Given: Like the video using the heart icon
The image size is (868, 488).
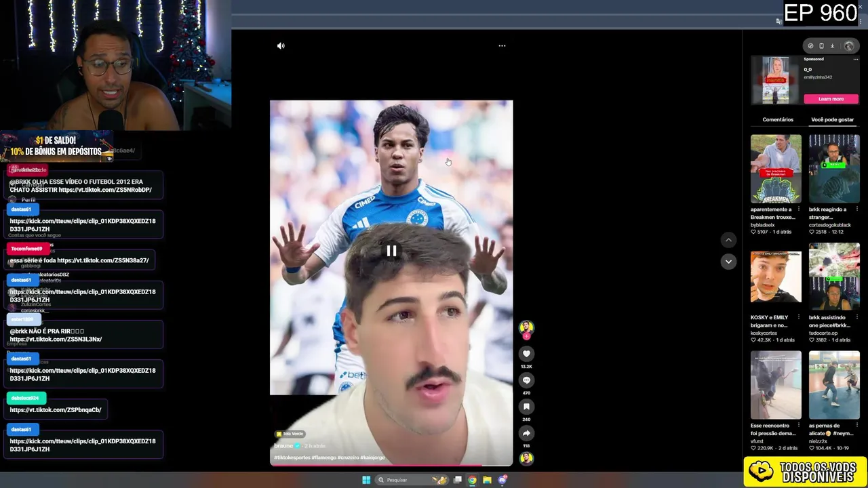Looking at the screenshot, I should 526,354.
